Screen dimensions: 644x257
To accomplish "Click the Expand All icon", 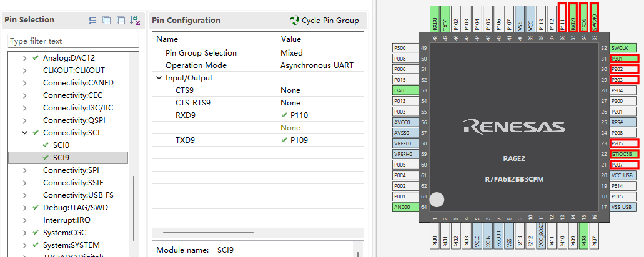I will pos(107,21).
